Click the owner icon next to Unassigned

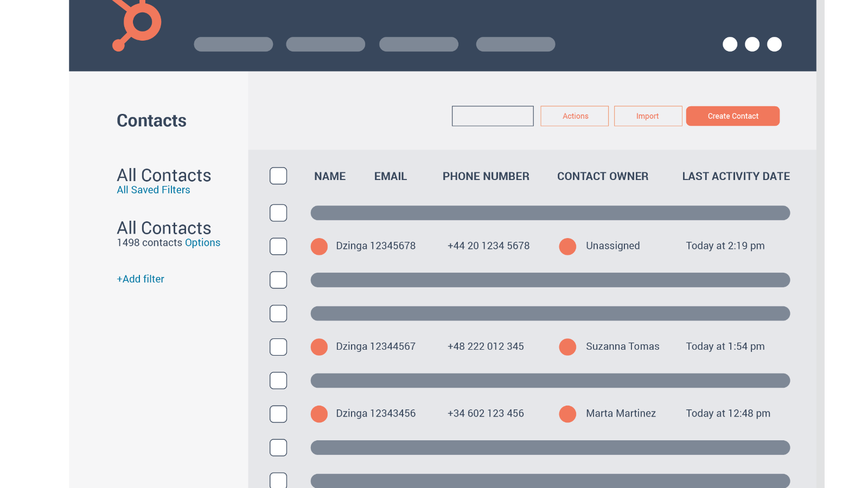[x=567, y=246]
